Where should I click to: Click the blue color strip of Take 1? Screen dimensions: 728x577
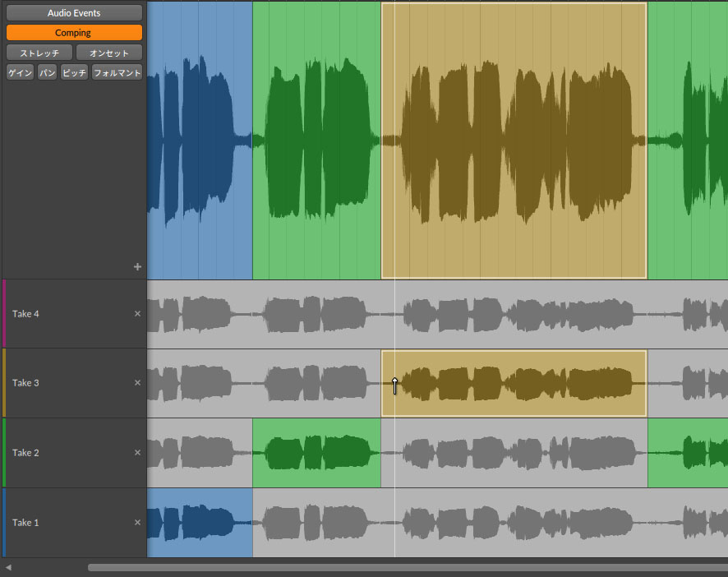[4, 523]
